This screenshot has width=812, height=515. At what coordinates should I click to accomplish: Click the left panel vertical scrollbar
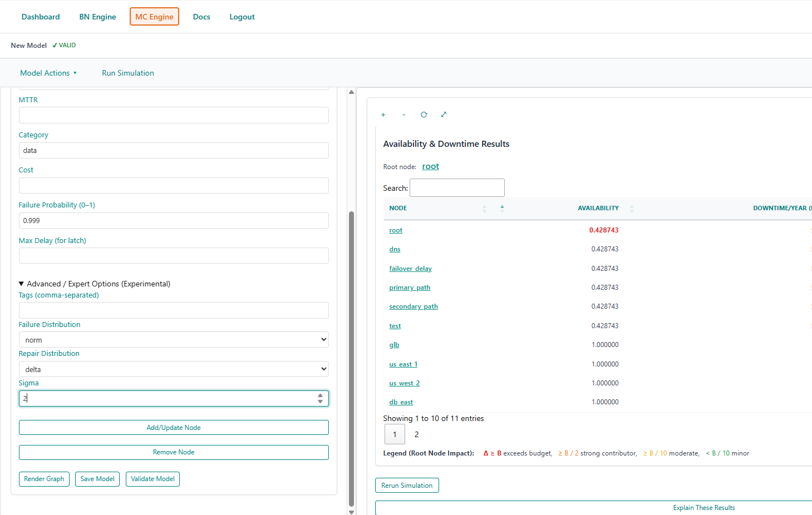point(351,356)
